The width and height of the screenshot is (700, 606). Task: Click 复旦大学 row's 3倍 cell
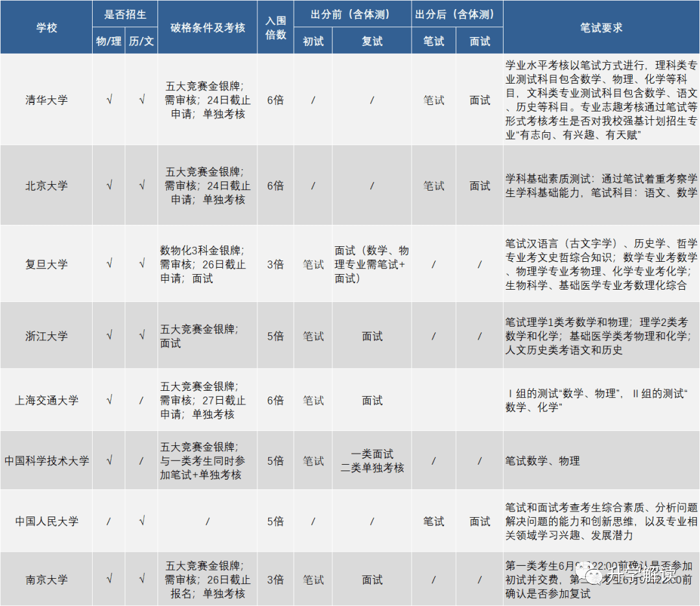click(275, 264)
